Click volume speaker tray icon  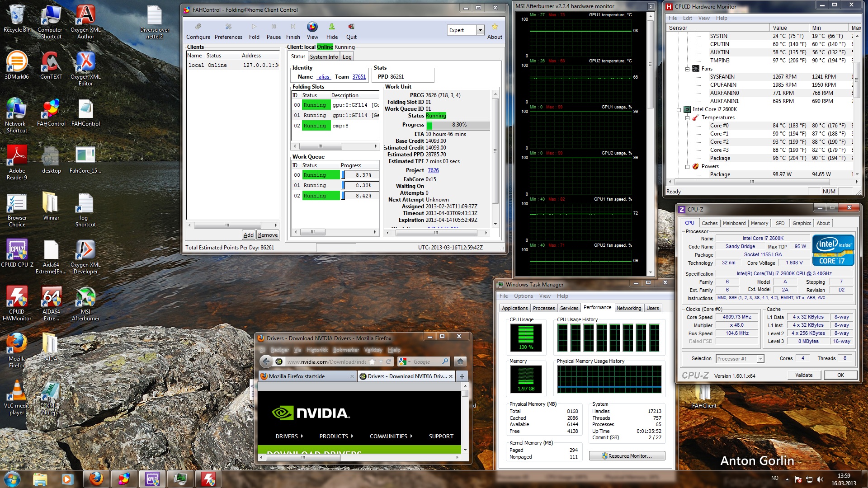820,479
